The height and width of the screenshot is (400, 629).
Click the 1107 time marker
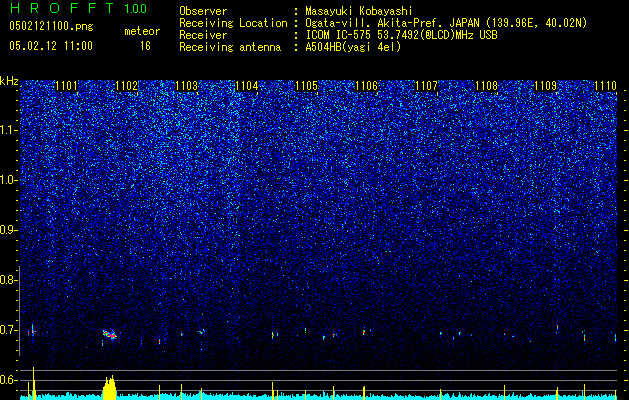tap(426, 86)
